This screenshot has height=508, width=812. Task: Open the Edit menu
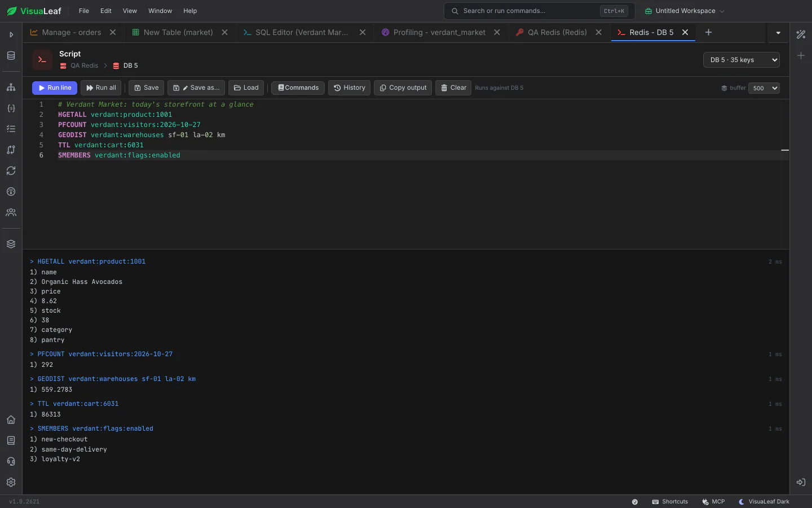pyautogui.click(x=106, y=11)
